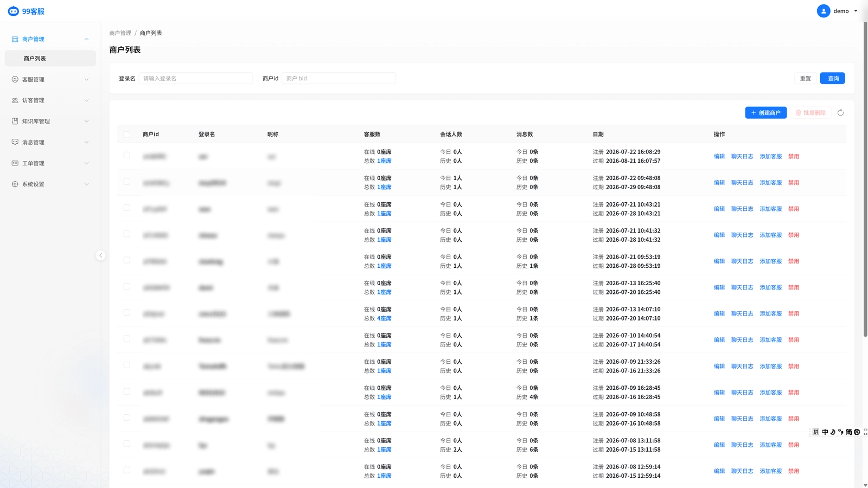Collapse the sidebar with the arrow handle
The width and height of the screenshot is (868, 488).
point(100,255)
